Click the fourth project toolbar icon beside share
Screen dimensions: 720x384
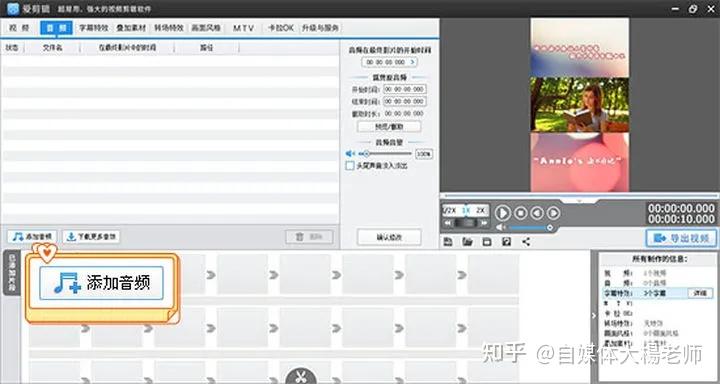pos(506,242)
